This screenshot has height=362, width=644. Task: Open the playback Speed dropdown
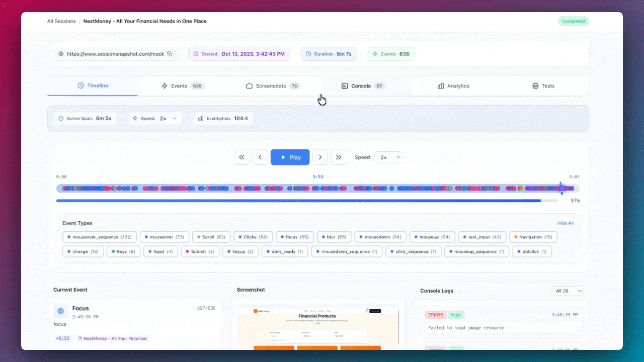point(388,157)
